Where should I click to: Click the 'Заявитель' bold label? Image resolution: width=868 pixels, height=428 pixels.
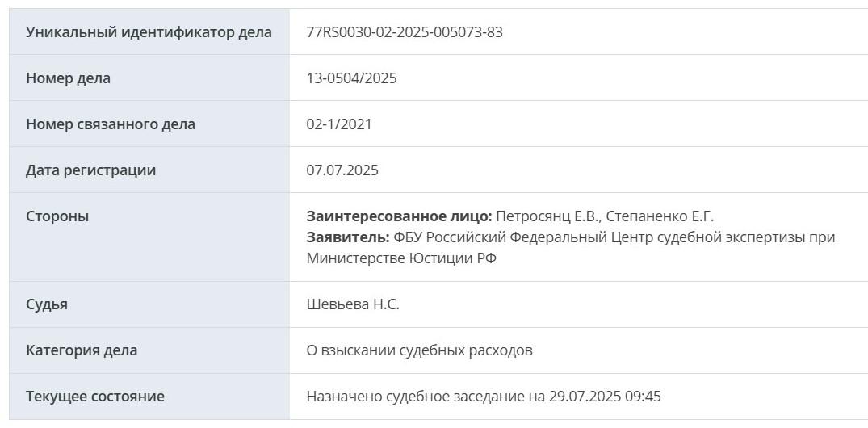(x=348, y=237)
